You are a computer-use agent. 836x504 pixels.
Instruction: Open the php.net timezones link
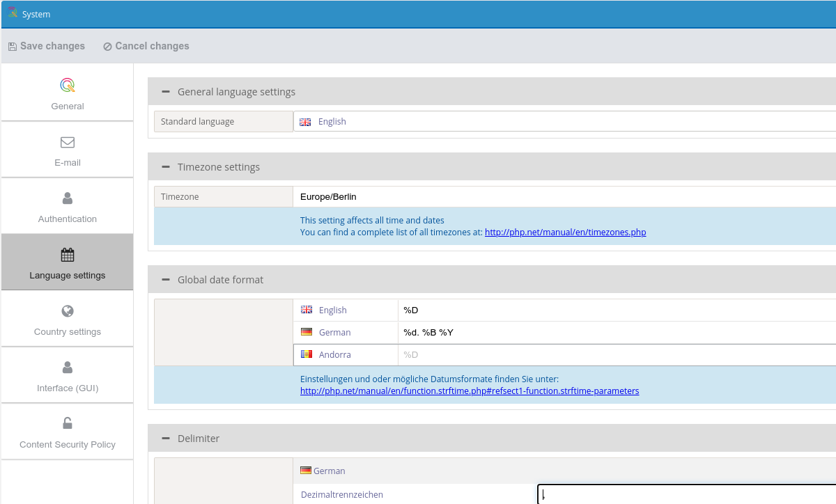[565, 233]
